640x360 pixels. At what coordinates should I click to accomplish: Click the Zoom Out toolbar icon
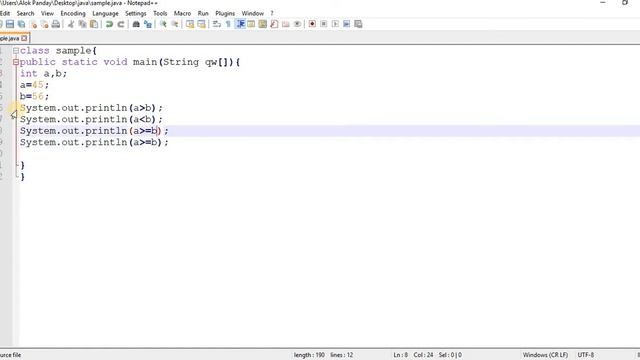(175, 24)
